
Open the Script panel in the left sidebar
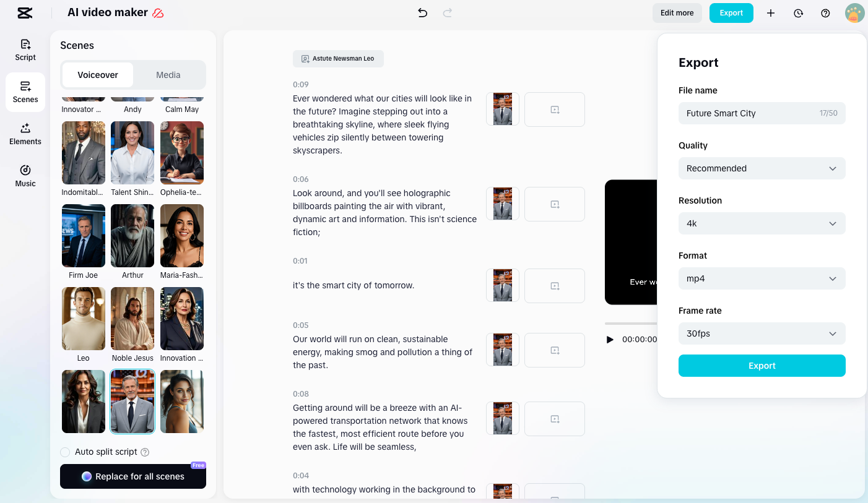point(25,50)
